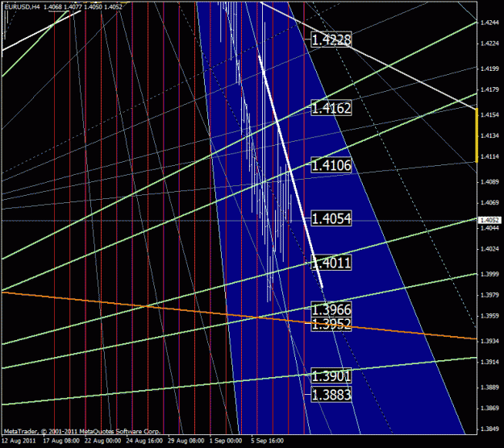504x448 pixels.
Task: Select the 1.3966 level label
Action: point(331,309)
